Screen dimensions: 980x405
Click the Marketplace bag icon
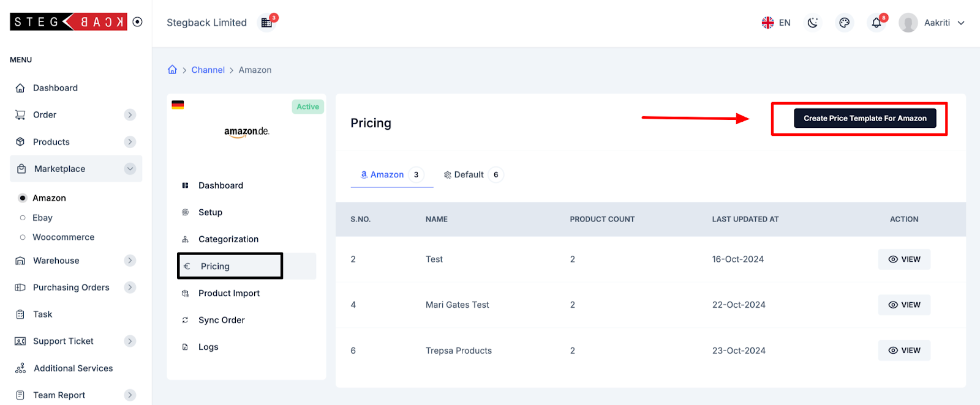pos(21,169)
